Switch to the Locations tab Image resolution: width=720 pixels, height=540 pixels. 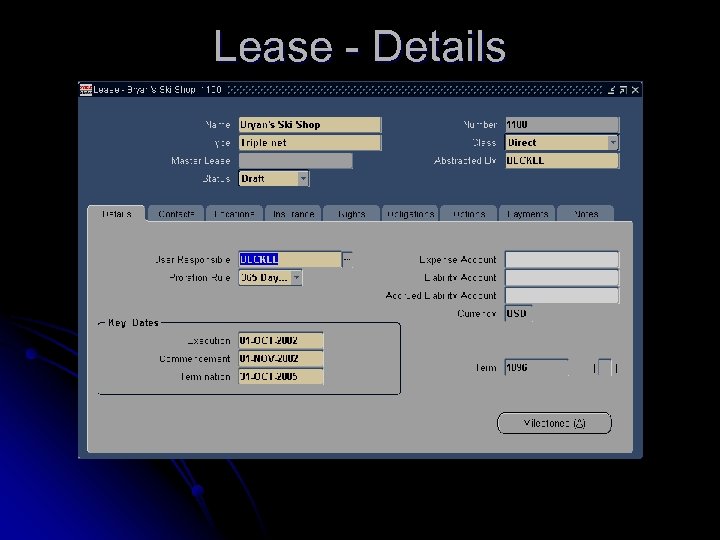(x=234, y=214)
